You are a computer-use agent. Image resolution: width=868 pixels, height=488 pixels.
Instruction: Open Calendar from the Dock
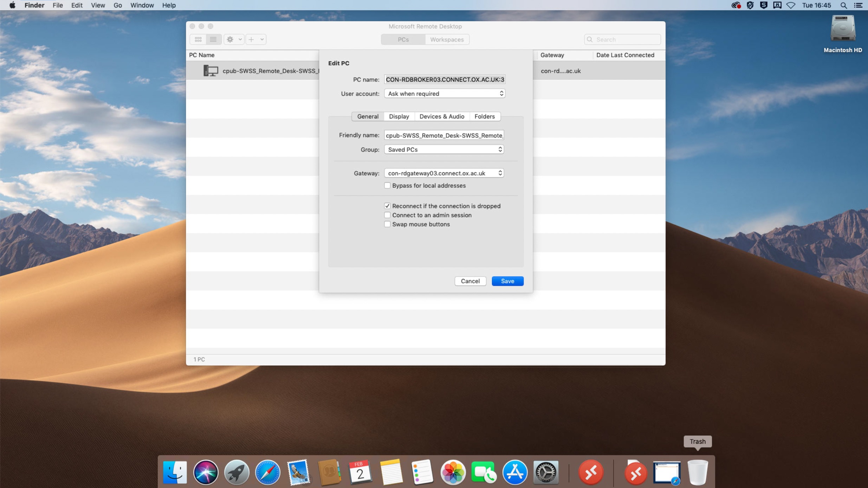[360, 472]
